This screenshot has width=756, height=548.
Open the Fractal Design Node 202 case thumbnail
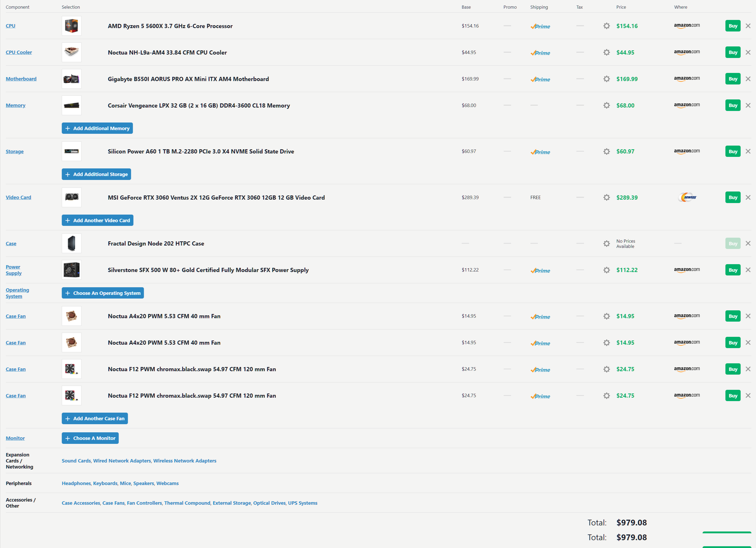[x=72, y=243]
